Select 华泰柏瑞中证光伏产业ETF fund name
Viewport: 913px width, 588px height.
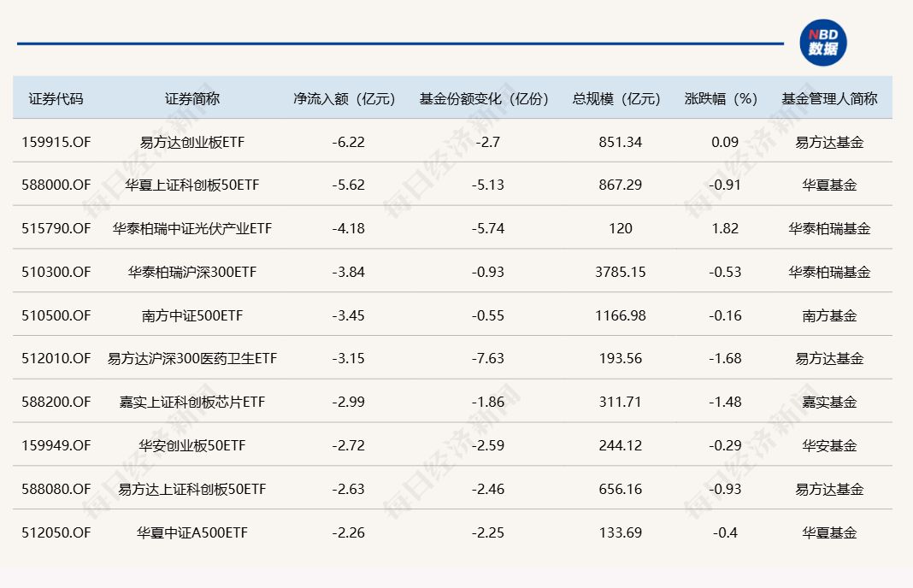click(x=192, y=228)
